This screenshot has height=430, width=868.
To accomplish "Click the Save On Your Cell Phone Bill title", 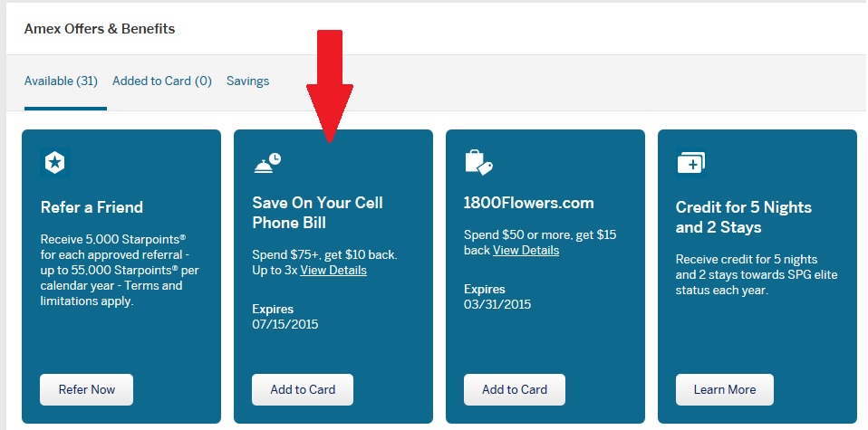I will click(317, 213).
